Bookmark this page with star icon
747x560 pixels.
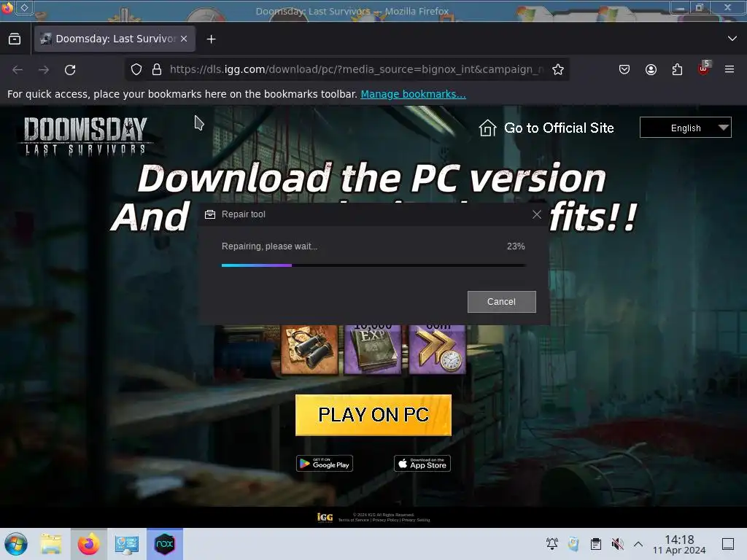(558, 69)
